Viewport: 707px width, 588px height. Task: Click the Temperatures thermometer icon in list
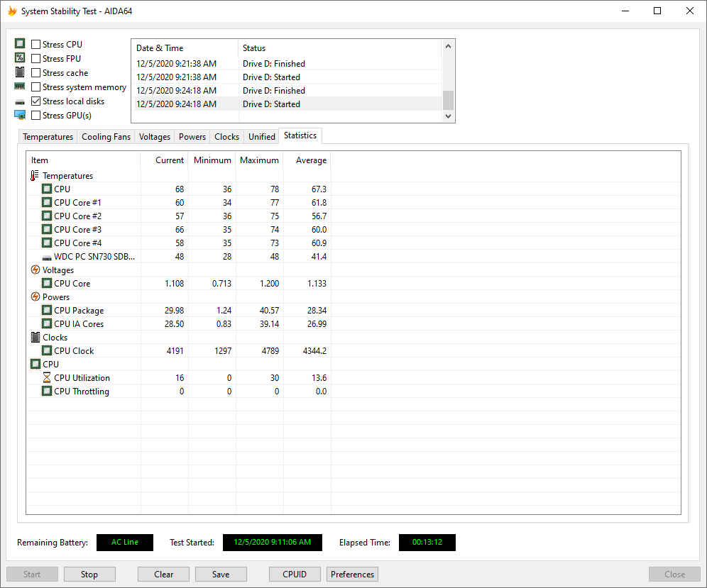[35, 175]
